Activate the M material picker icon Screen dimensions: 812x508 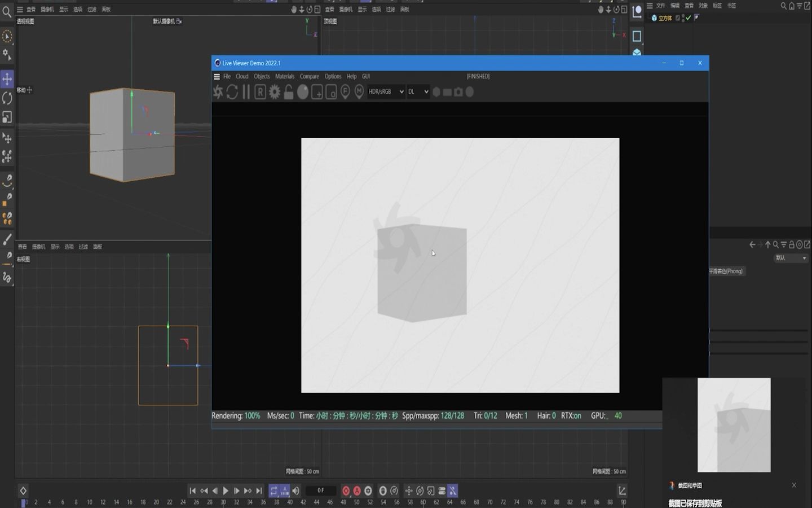pyautogui.click(x=359, y=92)
